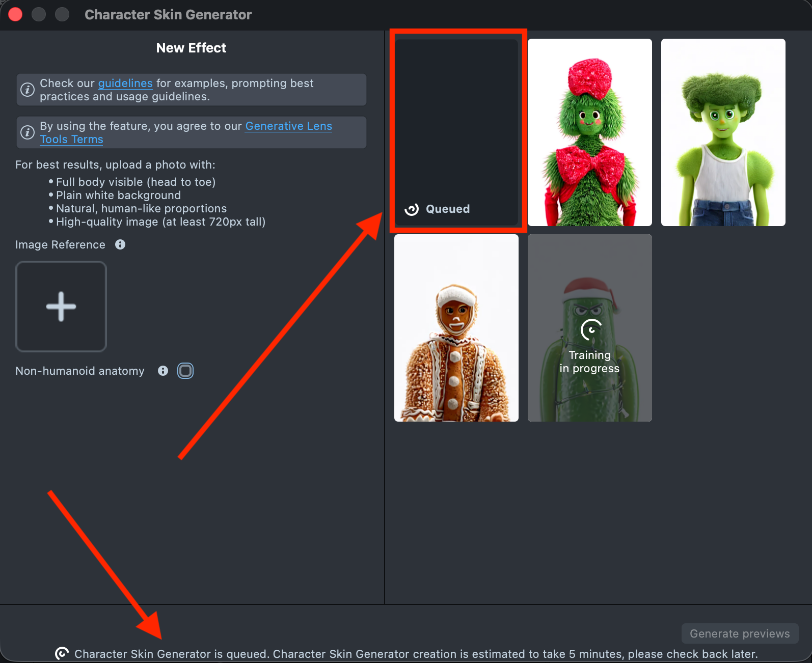Select the green furry character with red bow
Viewport: 812px width, 663px height.
coord(590,132)
